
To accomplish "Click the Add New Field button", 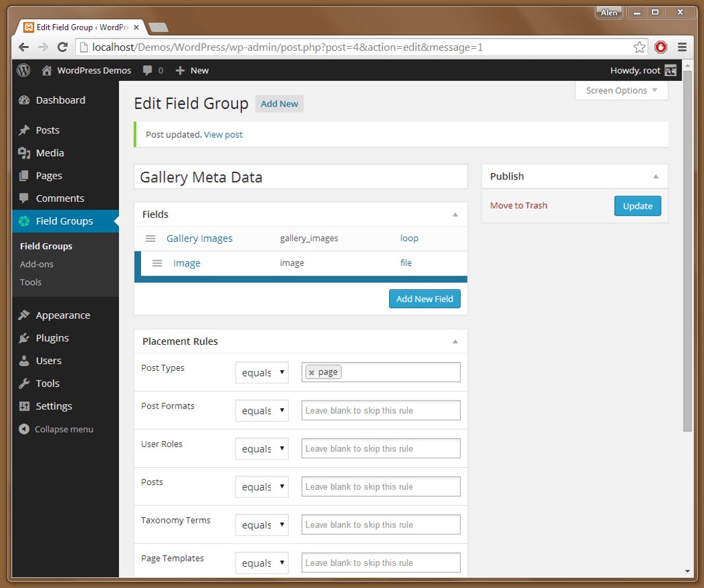I will click(425, 299).
